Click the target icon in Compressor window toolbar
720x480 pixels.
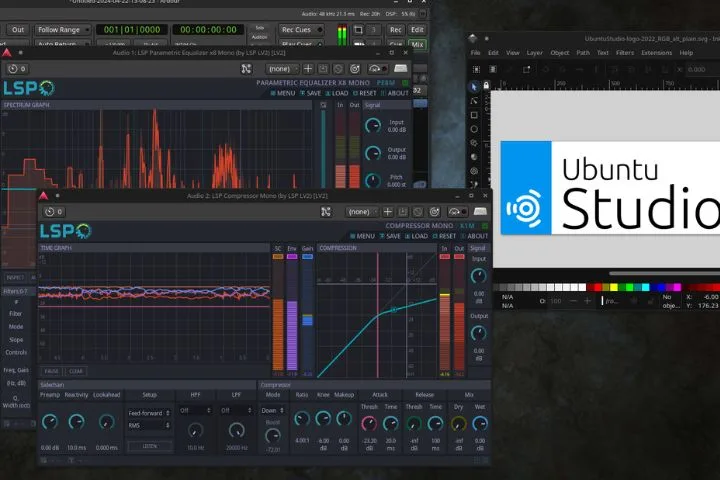coord(434,211)
